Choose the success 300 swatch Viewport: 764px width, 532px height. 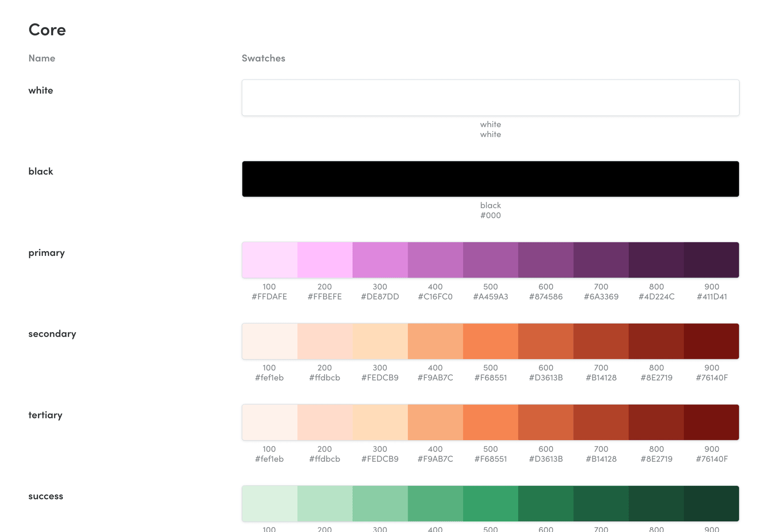(x=380, y=504)
